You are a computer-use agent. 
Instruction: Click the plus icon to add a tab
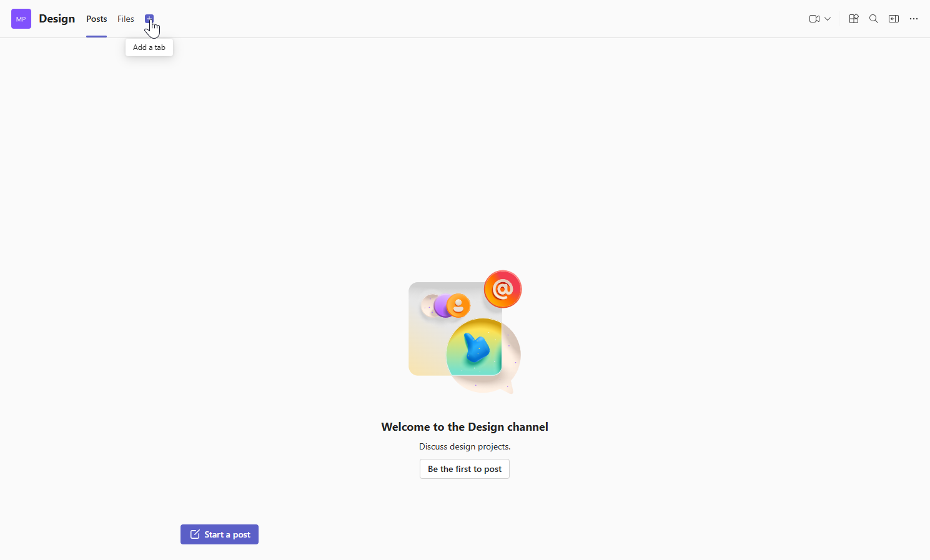click(x=149, y=19)
